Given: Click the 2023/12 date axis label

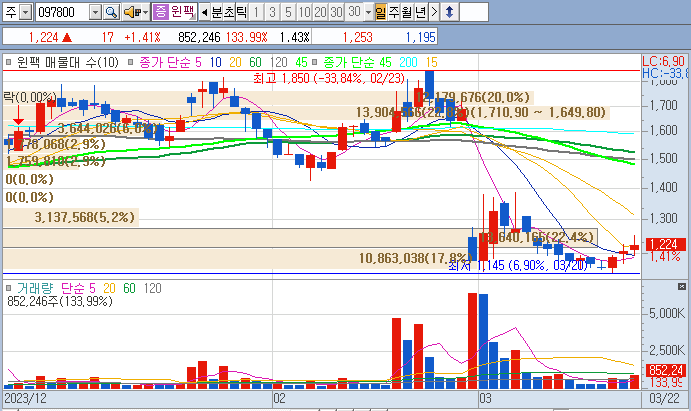Looking at the screenshot, I should click(x=25, y=398).
